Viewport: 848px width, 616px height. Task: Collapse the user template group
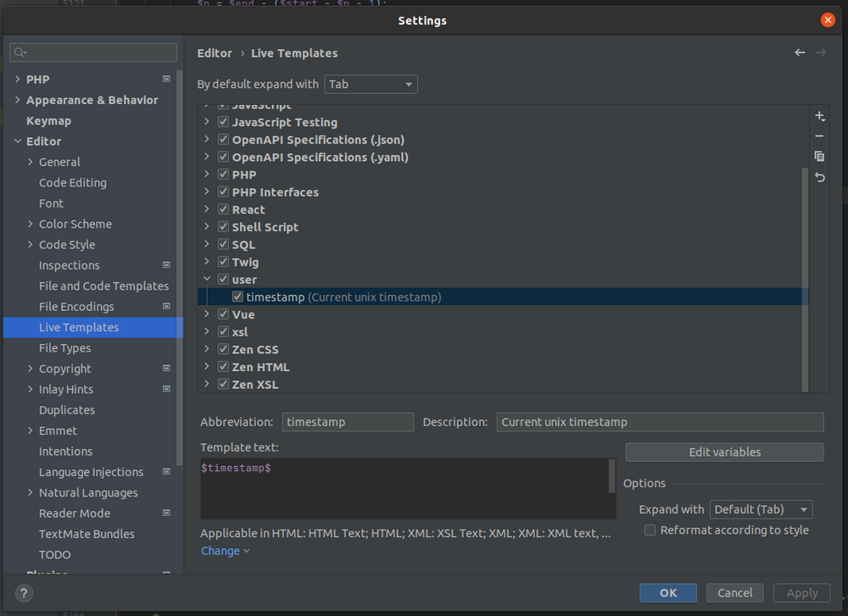pos(207,279)
